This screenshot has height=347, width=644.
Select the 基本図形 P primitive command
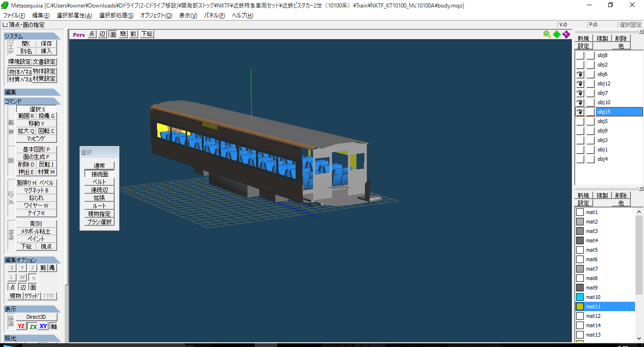[x=37, y=149]
